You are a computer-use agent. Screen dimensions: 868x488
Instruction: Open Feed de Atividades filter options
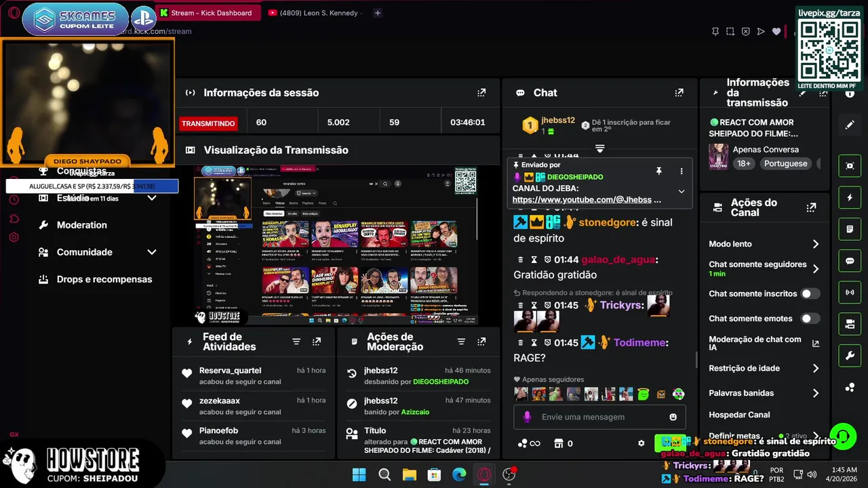coord(296,342)
